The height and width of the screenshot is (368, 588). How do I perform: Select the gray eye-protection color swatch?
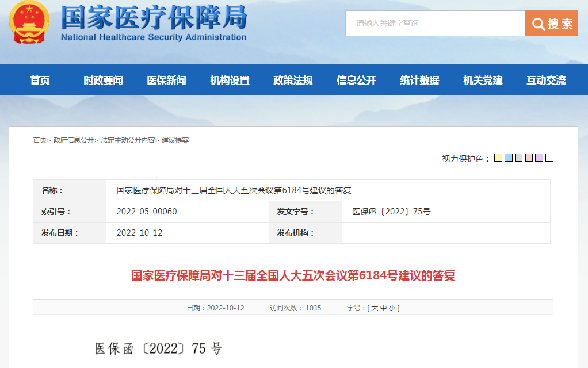tap(518, 158)
